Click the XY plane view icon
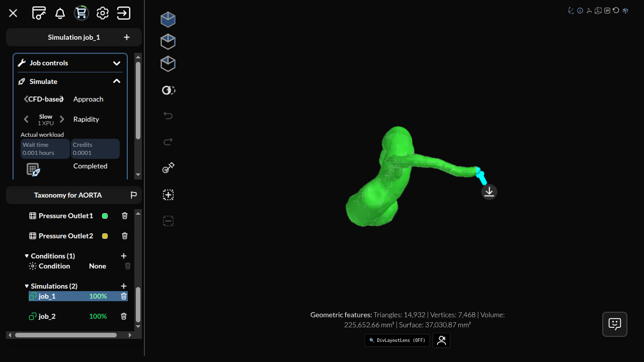 (x=607, y=11)
